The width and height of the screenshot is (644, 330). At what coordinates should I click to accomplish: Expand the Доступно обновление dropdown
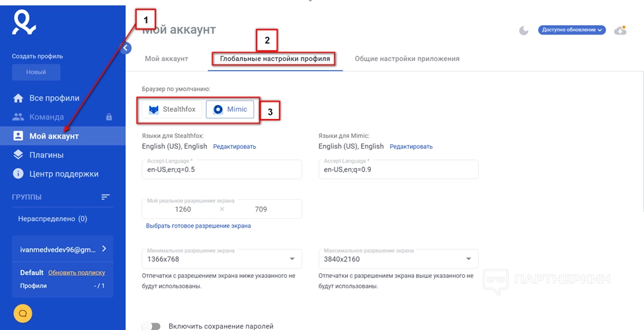pos(572,30)
